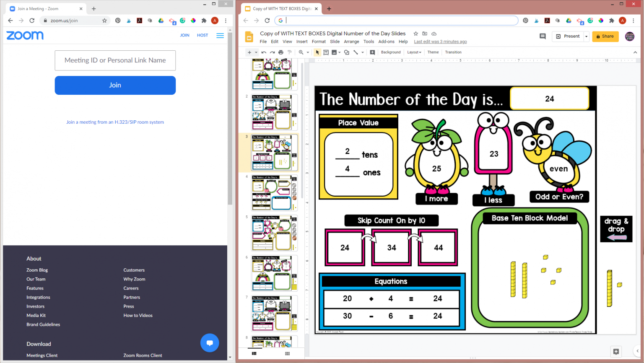Open the Present options dropdown arrow
The width and height of the screenshot is (644, 363).
586,36
